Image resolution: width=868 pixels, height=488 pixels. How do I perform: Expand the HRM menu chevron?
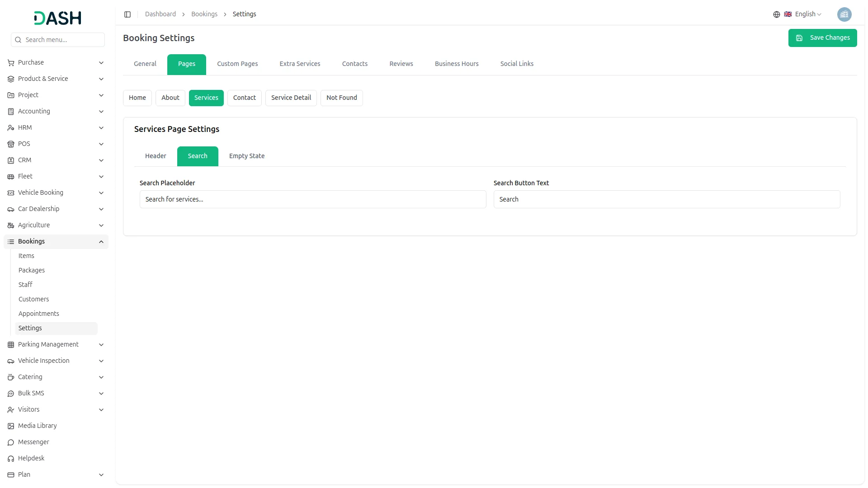click(101, 128)
